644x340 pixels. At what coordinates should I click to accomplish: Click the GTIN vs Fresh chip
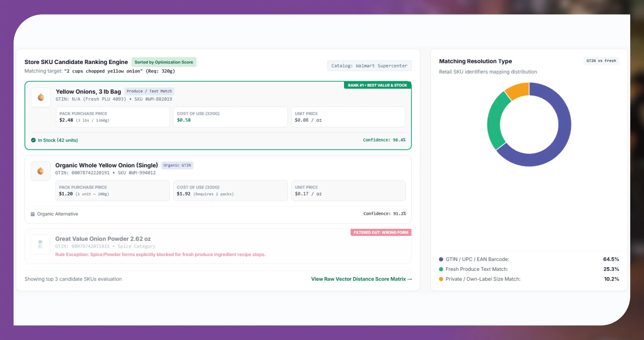pyautogui.click(x=601, y=61)
